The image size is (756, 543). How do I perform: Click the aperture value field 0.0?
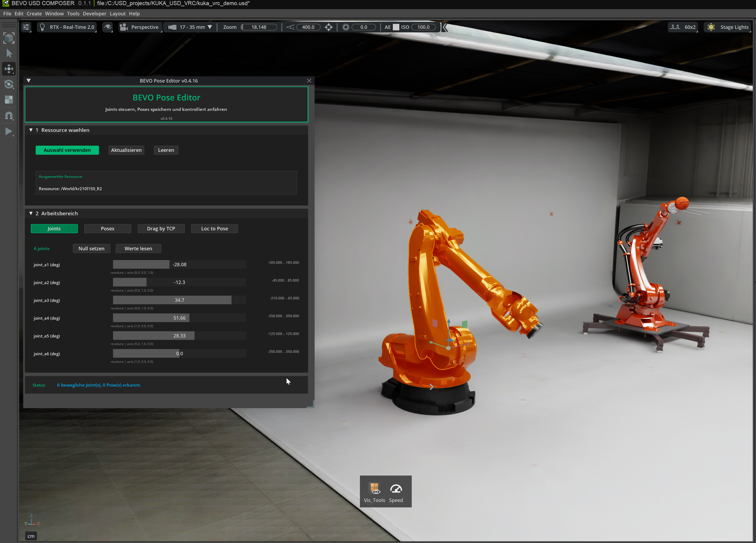(x=364, y=27)
